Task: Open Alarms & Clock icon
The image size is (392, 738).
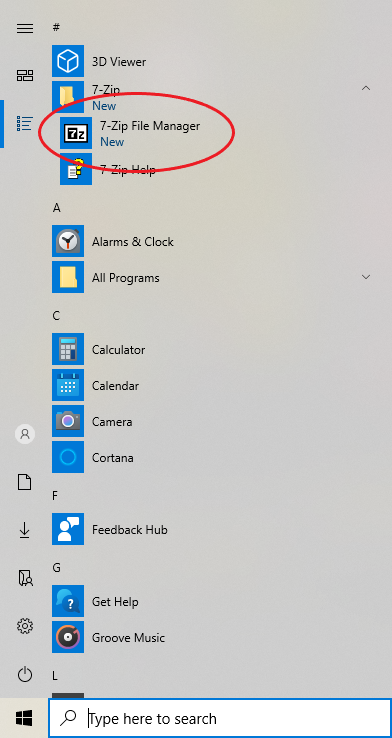Action: point(68,241)
